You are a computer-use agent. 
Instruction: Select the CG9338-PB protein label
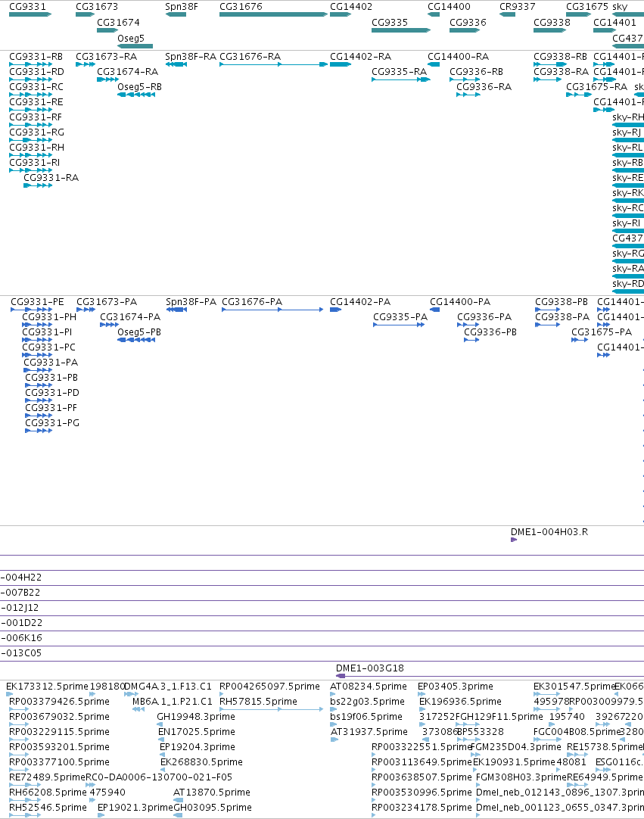[x=562, y=302]
